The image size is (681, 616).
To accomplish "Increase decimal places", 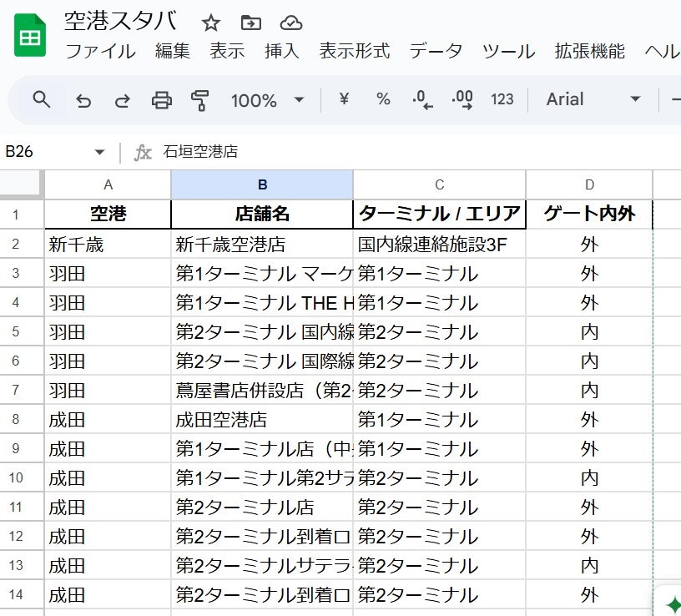I will coord(461,100).
